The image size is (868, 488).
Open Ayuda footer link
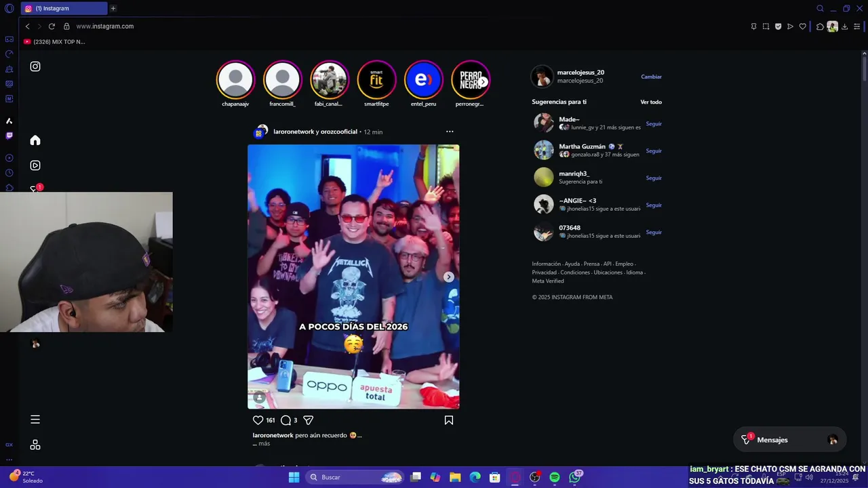572,264
